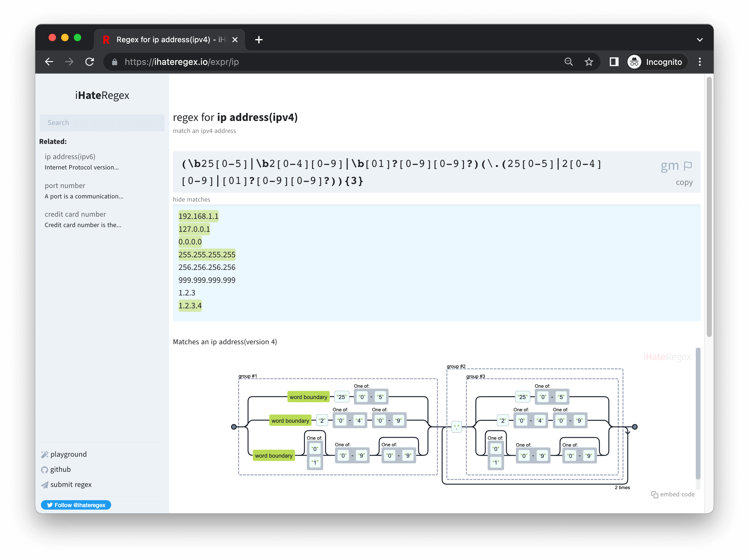The height and width of the screenshot is (560, 749).
Task: Click the embed code copy icon
Action: (x=655, y=495)
